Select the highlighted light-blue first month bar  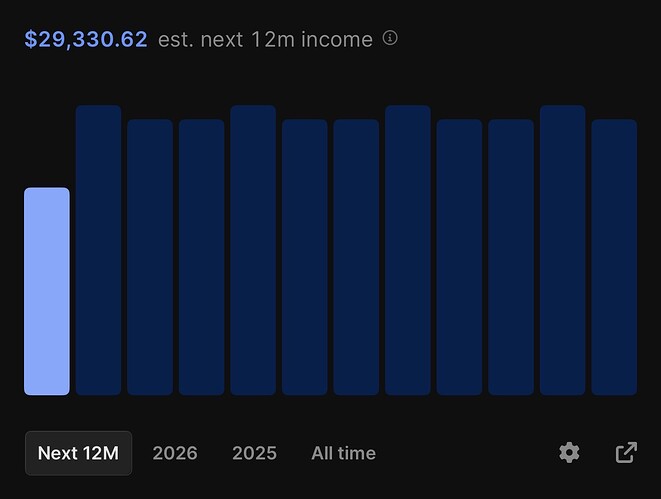coord(47,291)
